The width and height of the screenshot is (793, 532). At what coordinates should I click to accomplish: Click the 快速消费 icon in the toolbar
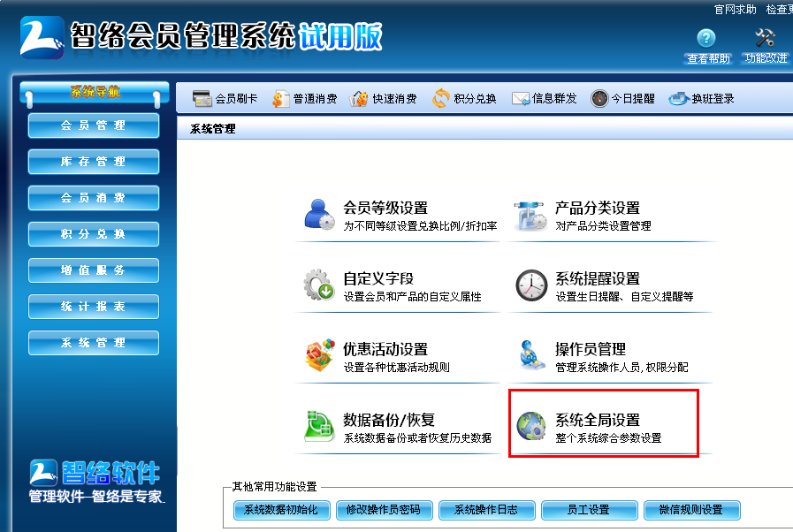(x=359, y=98)
